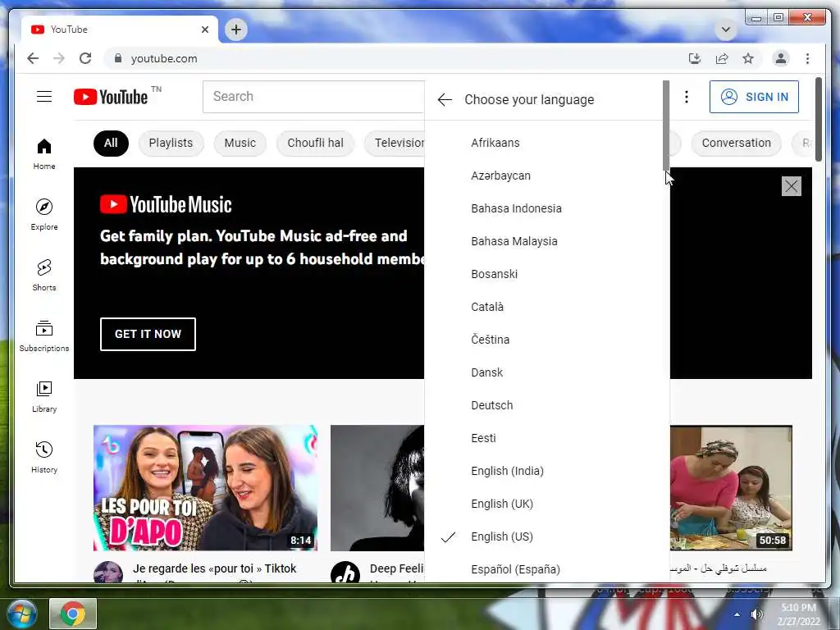840x630 pixels.
Task: Open Library in the sidebar
Action: coord(44,396)
